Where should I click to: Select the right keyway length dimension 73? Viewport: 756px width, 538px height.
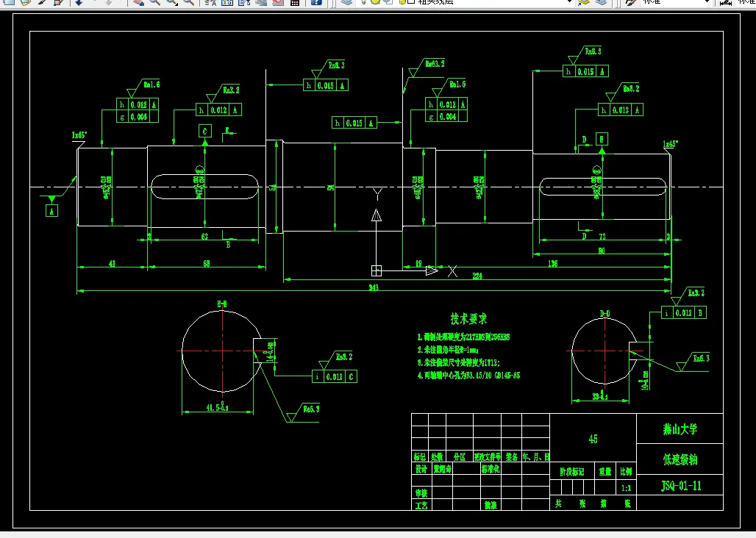[x=602, y=237]
